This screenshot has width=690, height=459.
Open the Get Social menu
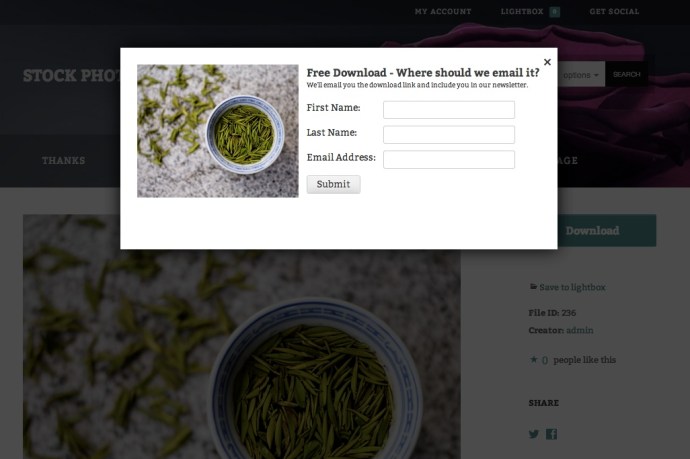[x=614, y=11]
